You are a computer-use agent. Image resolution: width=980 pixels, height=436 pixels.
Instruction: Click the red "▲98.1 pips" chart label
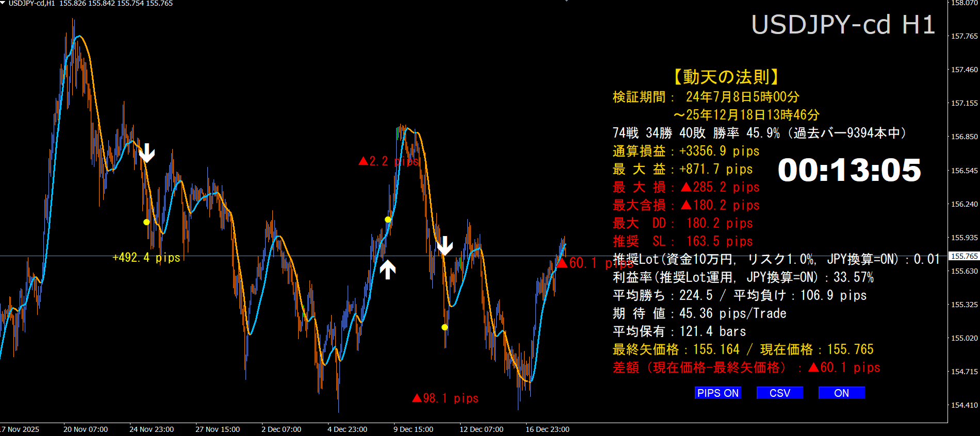point(446,398)
